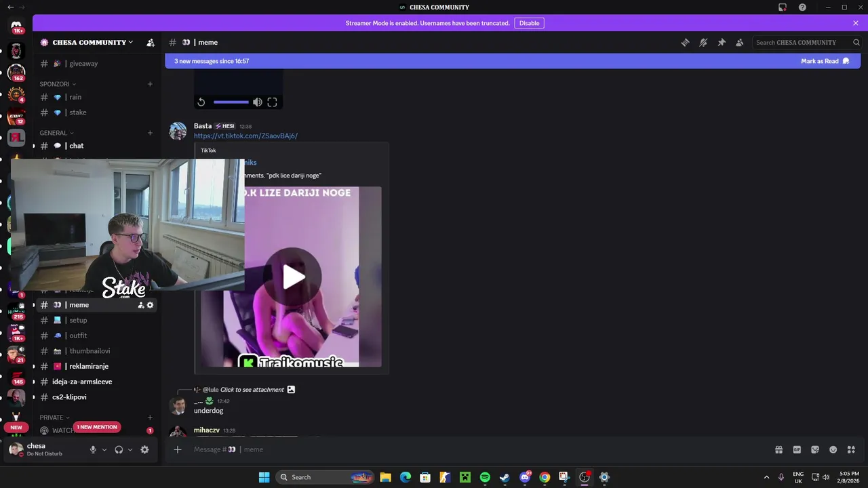
Task: Create invite for meme channel
Action: point(140,305)
